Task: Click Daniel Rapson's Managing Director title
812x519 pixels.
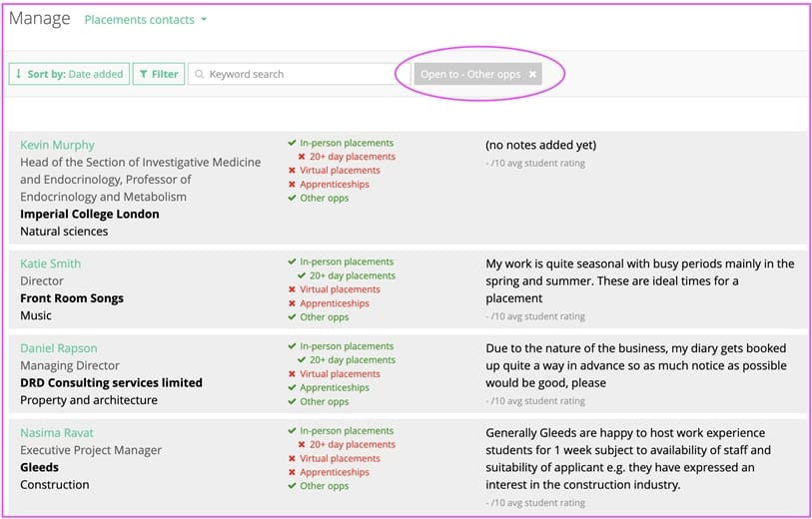Action: point(70,365)
